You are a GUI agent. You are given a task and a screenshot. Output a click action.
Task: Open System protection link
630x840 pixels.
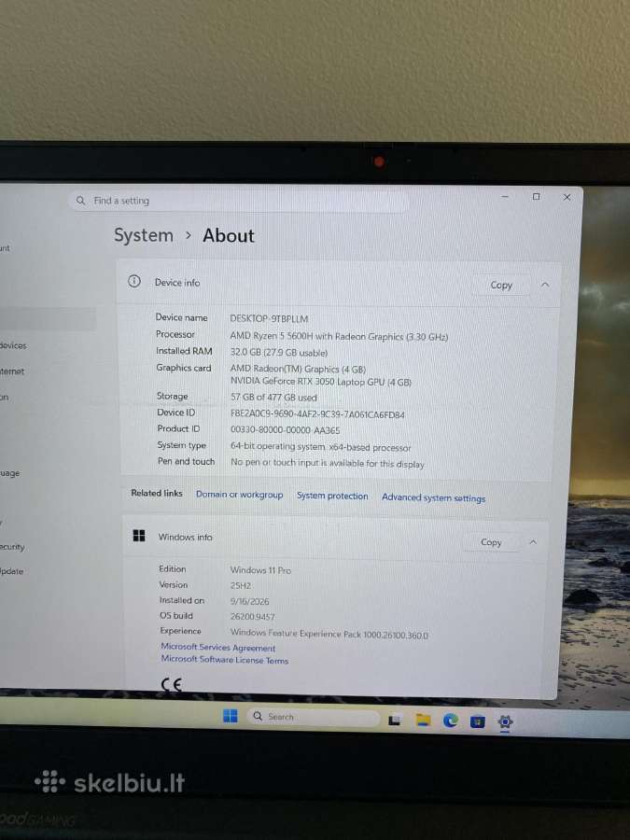tap(332, 497)
